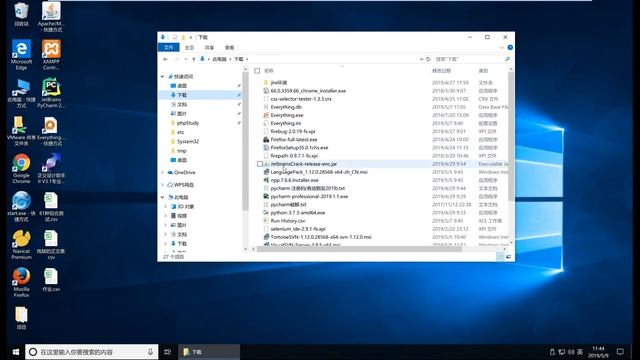Click New folder icon in title bar
The width and height of the screenshot is (640, 360).
(x=183, y=37)
